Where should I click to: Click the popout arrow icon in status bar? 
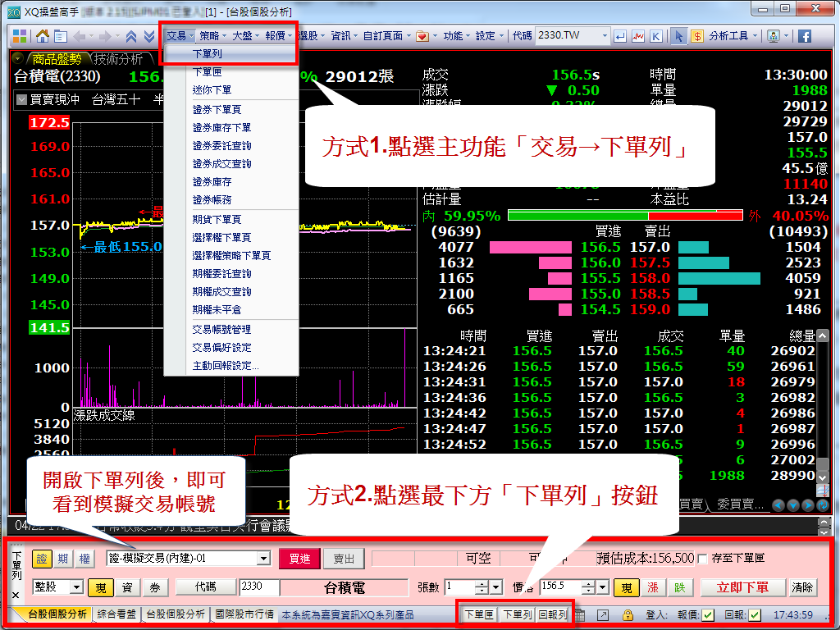(603, 614)
